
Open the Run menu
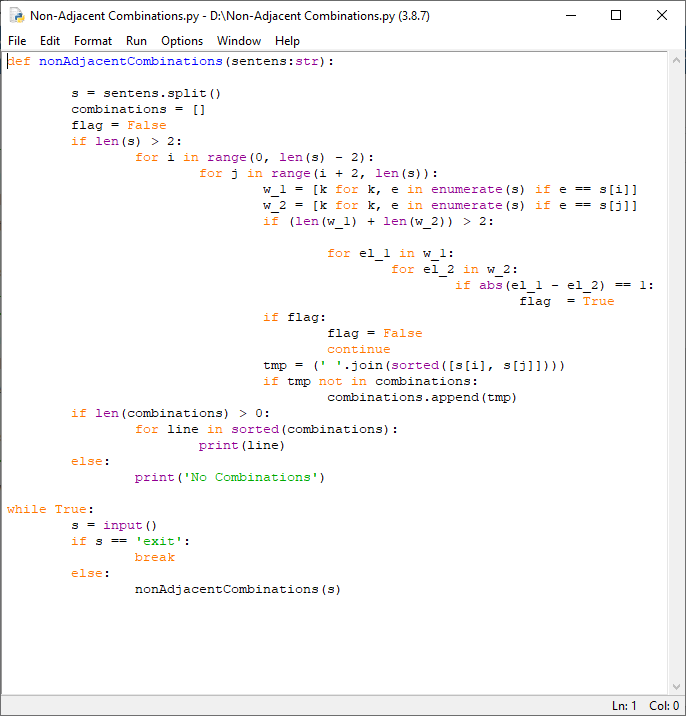[136, 41]
